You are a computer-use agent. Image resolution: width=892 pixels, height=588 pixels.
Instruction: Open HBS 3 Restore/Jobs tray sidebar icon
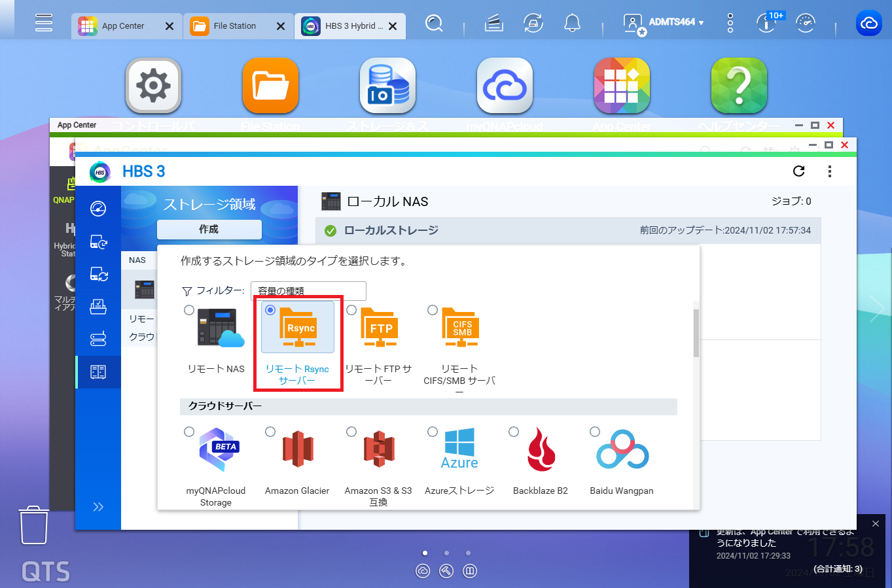tap(98, 307)
